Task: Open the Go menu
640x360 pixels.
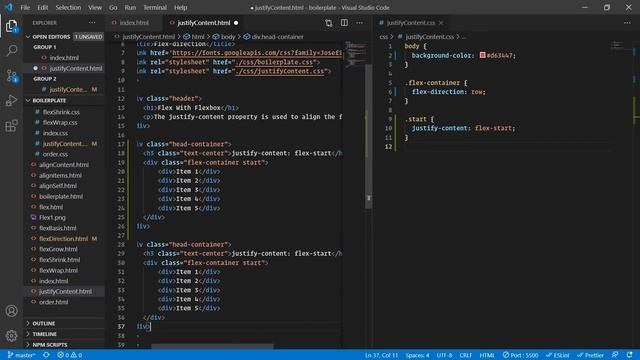Action: (x=113, y=7)
